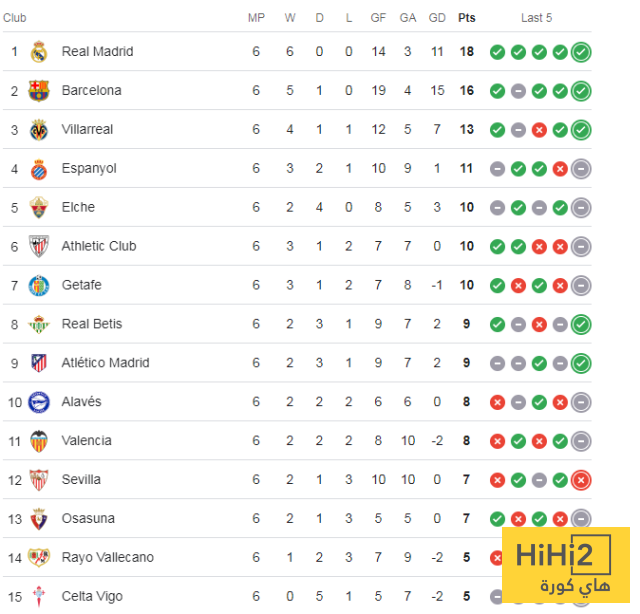This screenshot has height=614, width=640.
Task: Click the Club column header
Action: (15, 18)
